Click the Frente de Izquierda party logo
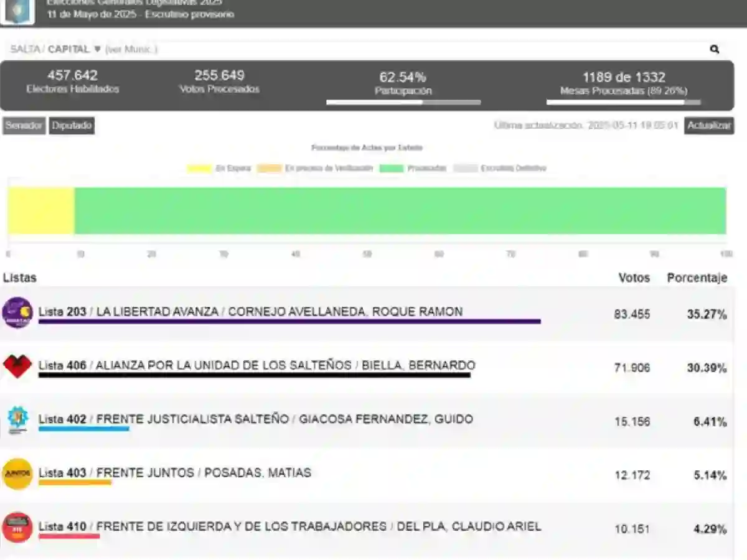Screen dimensions: 747x560 17,528
